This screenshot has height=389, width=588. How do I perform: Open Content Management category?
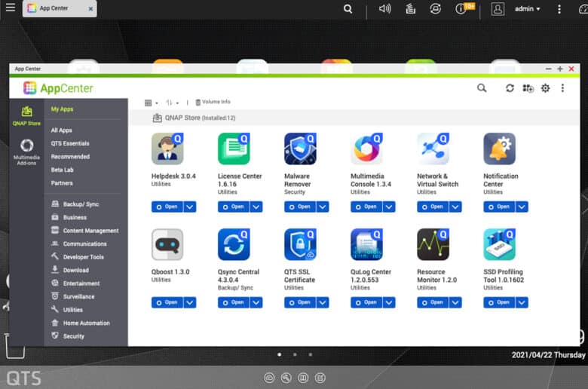coord(85,231)
